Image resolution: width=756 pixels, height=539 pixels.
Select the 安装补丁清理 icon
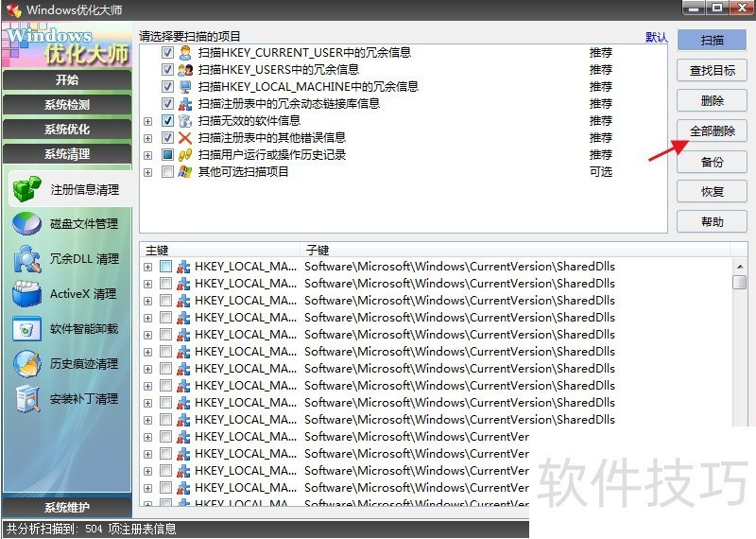[x=27, y=399]
